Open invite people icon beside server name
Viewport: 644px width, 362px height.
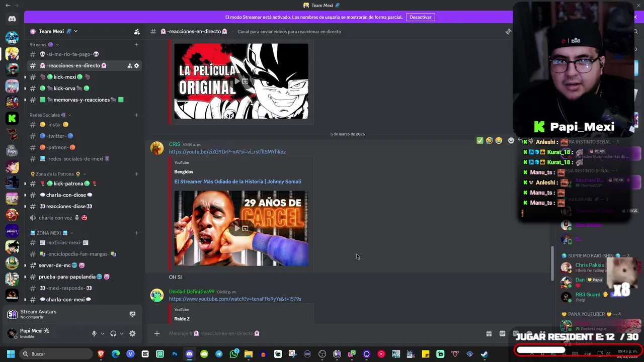[137, 31]
